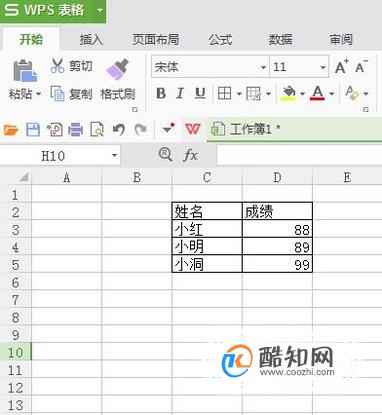The width and height of the screenshot is (382, 415).
Task: Open the font size 11 dropdown
Action: (323, 67)
